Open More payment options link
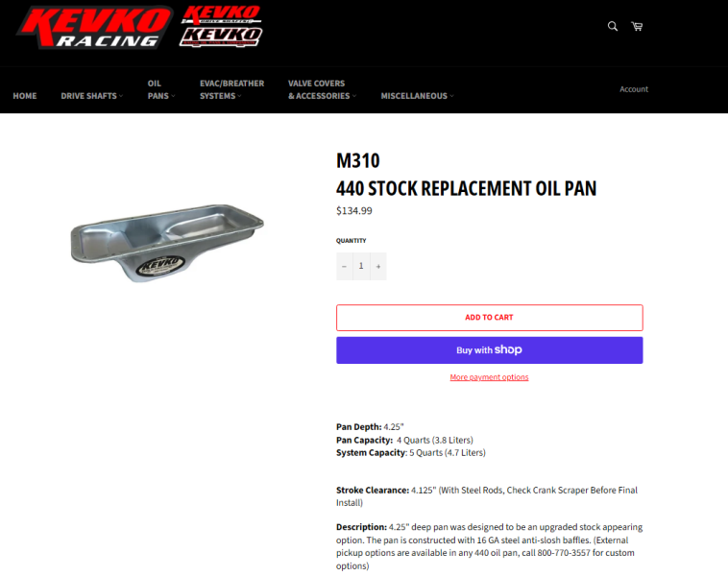The height and width of the screenshot is (576, 728). [x=489, y=377]
